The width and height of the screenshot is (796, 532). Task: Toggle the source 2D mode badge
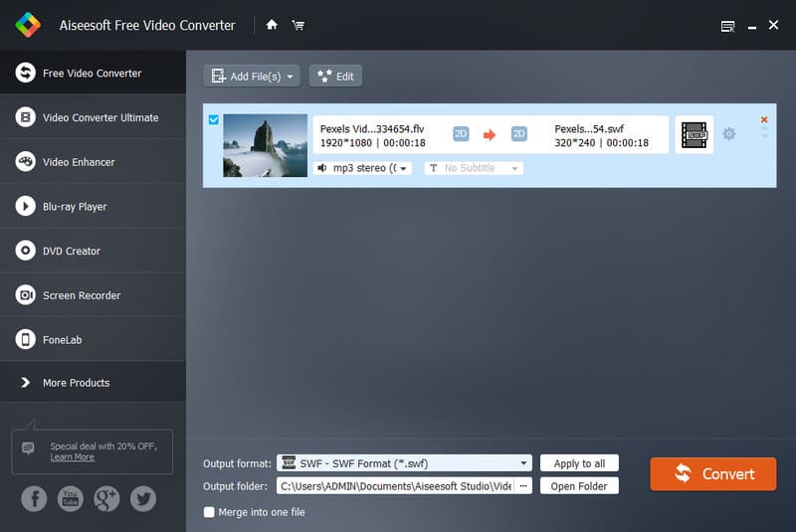[x=461, y=134]
